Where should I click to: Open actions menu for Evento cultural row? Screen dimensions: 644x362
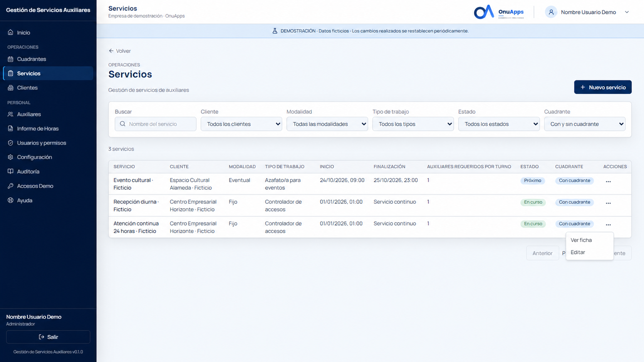pyautogui.click(x=608, y=181)
